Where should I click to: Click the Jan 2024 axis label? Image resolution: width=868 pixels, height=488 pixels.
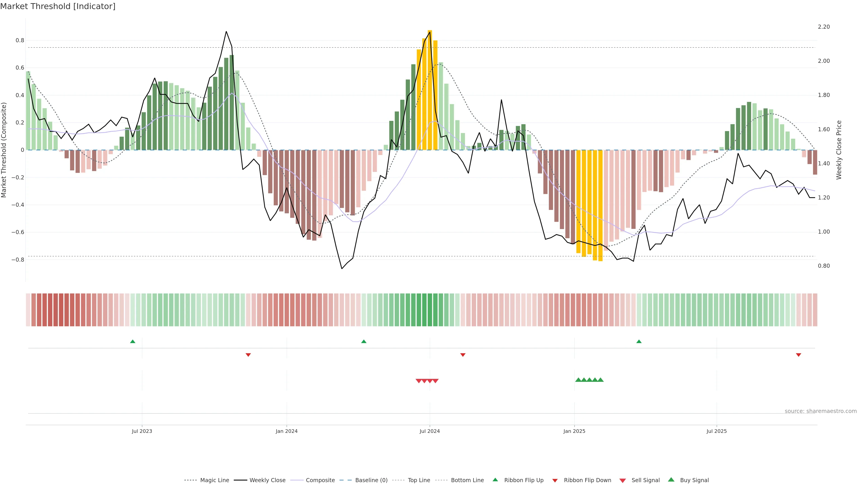point(286,431)
